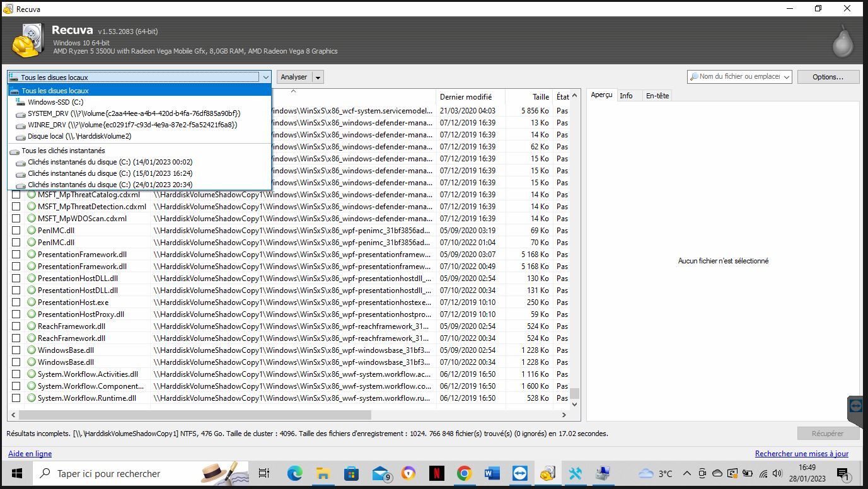This screenshot has height=489, width=868.
Task: Open the Analyser button dropdown arrow
Action: (x=318, y=77)
